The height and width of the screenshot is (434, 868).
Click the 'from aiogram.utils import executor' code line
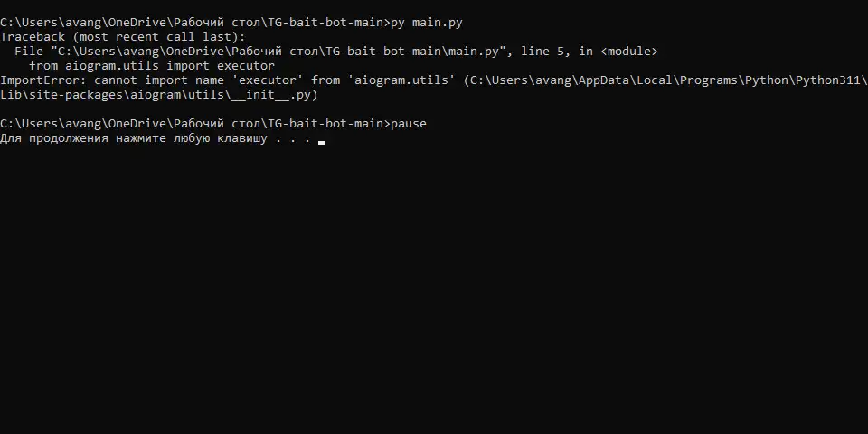click(x=152, y=66)
